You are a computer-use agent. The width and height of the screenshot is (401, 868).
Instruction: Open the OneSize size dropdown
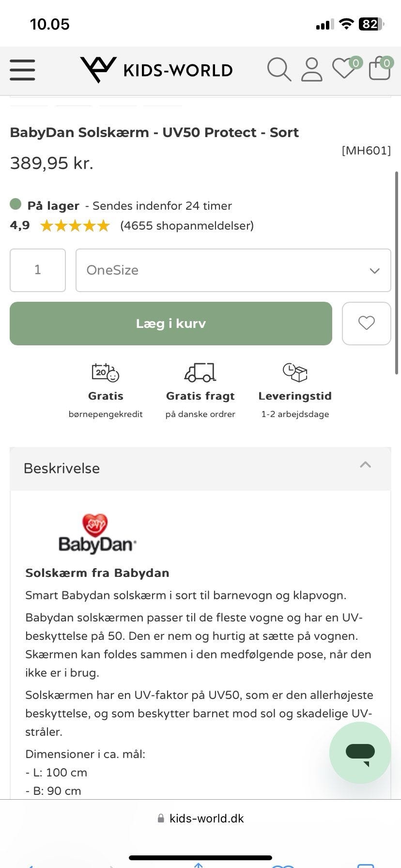(x=233, y=270)
